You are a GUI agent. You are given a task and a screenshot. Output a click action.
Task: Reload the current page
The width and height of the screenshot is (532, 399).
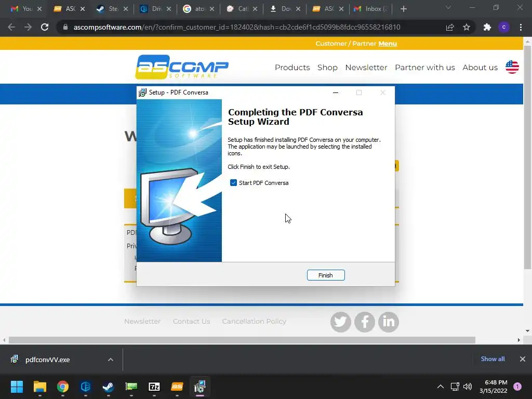[x=45, y=27]
